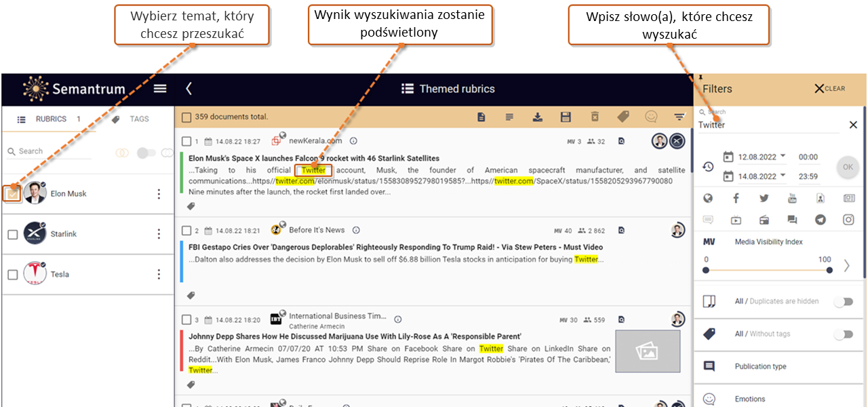Assign a tag using the toolbar tag icon

623,117
